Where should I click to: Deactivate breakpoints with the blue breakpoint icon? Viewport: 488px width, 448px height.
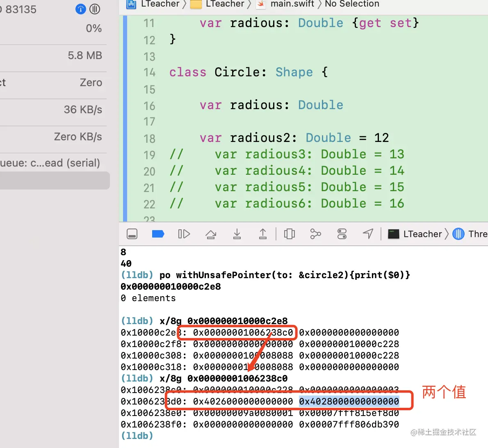click(x=158, y=234)
